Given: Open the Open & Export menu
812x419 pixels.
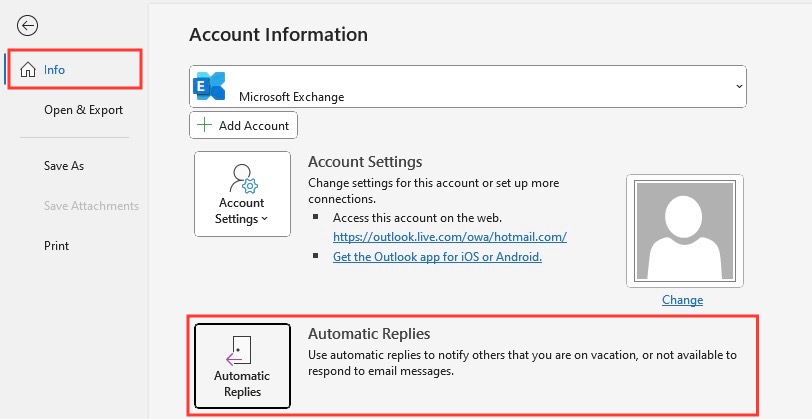Looking at the screenshot, I should [x=83, y=110].
